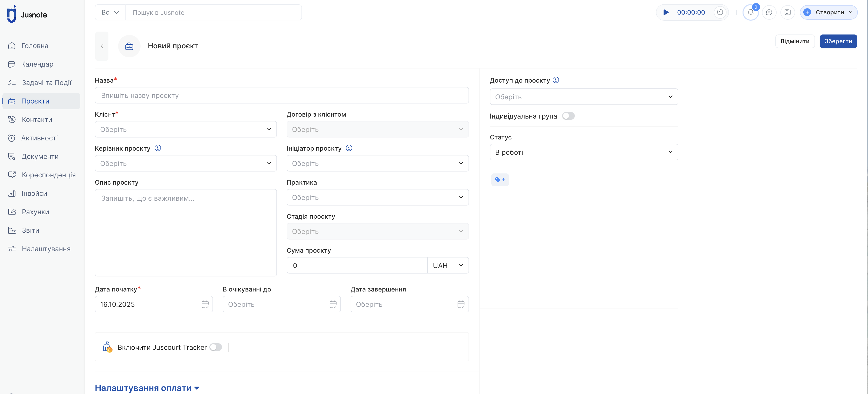Click the add tag icon
This screenshot has height=394, width=868.
pyautogui.click(x=500, y=180)
